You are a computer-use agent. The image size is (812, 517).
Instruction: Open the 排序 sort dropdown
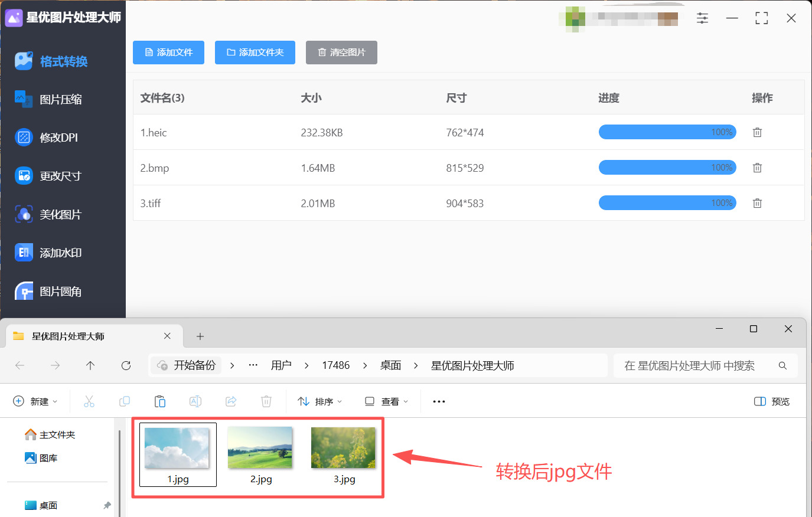pyautogui.click(x=320, y=401)
